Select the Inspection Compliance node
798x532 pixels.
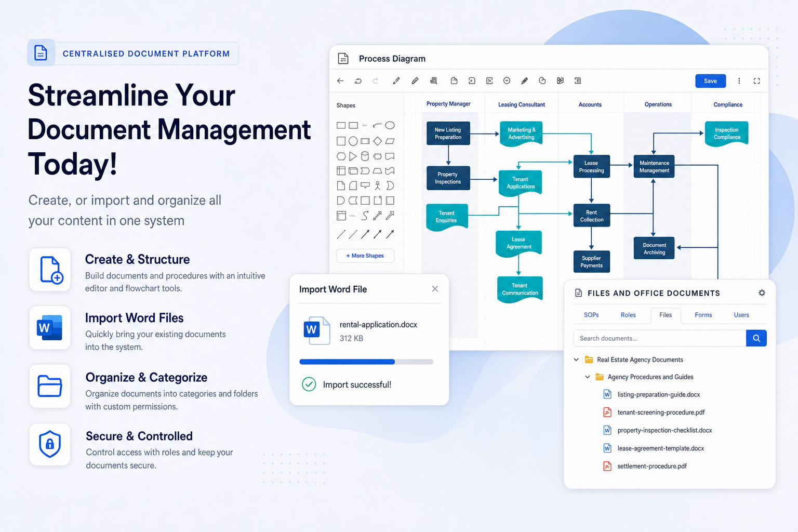click(726, 134)
